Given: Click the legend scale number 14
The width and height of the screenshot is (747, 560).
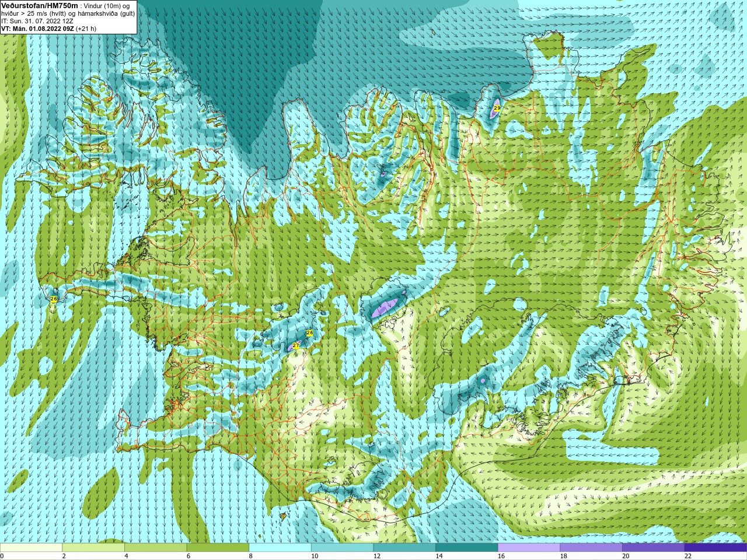Looking at the screenshot, I should click(x=439, y=556).
